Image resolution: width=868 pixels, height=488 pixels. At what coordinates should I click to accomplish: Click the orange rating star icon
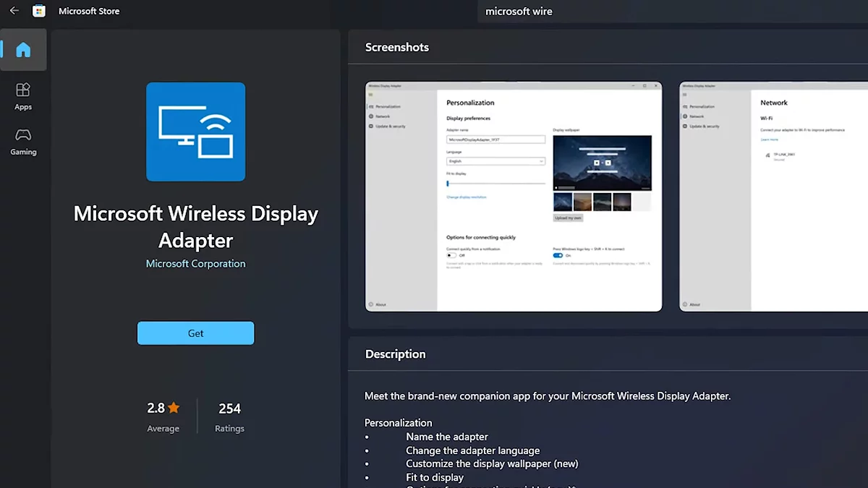pos(174,408)
